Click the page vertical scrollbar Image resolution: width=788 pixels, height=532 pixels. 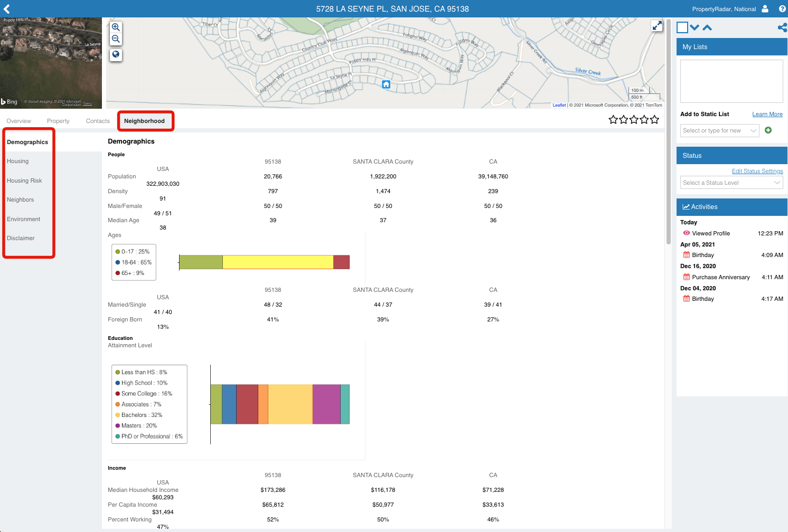coord(669,132)
